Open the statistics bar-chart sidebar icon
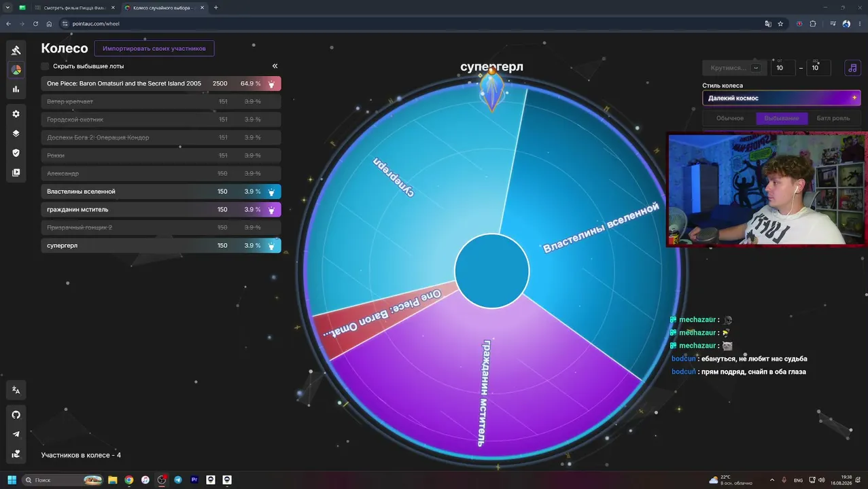868x489 pixels. [x=16, y=89]
